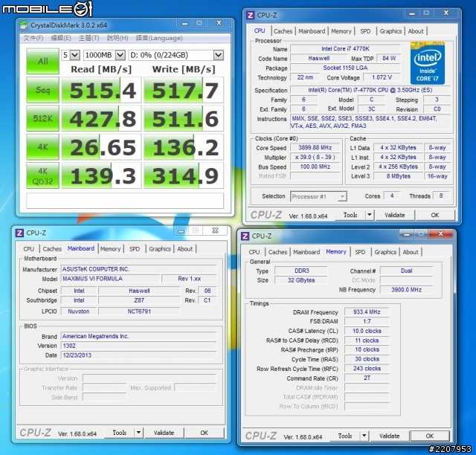Viewport: 476px width, 455px height.
Task: Click the Intel Core i7 4770K name field
Action: [x=345, y=48]
